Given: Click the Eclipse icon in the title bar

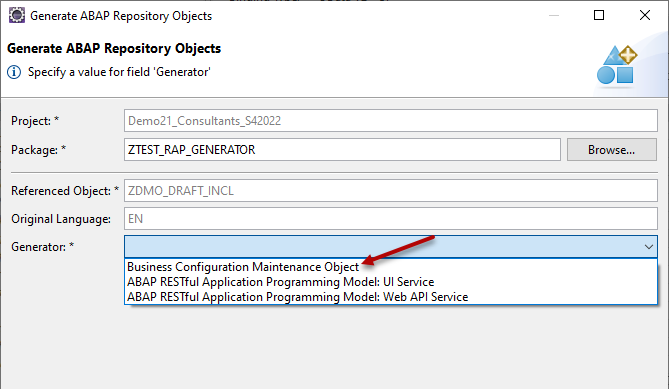Looking at the screenshot, I should pos(17,15).
